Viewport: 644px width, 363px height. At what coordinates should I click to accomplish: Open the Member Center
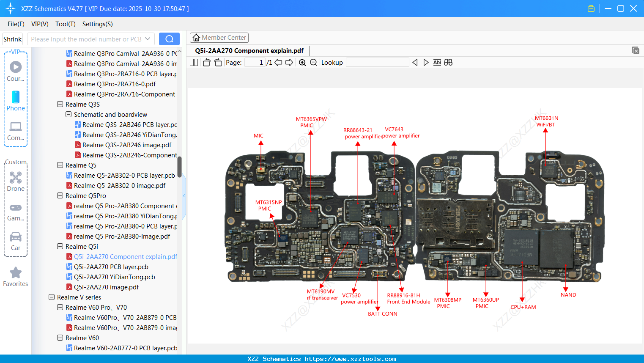[x=219, y=37]
